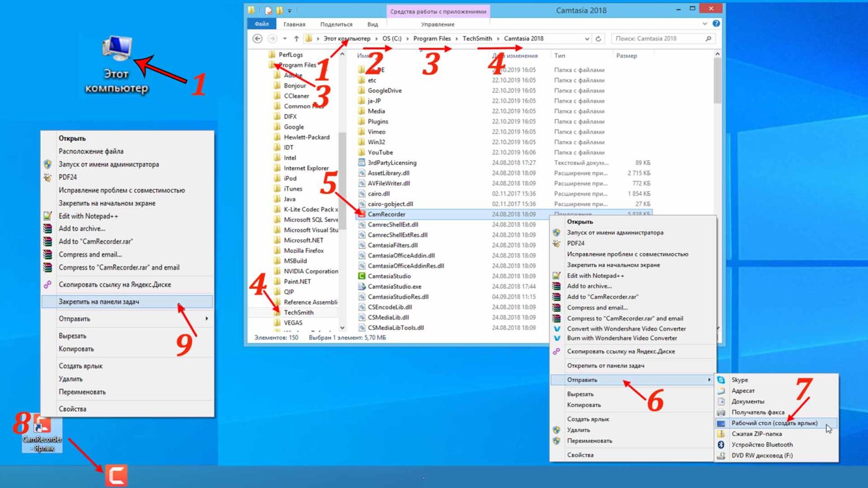Select 'Рабочий стол (создать ярлык)' in submenu
This screenshot has height=488, width=868.
point(776,423)
